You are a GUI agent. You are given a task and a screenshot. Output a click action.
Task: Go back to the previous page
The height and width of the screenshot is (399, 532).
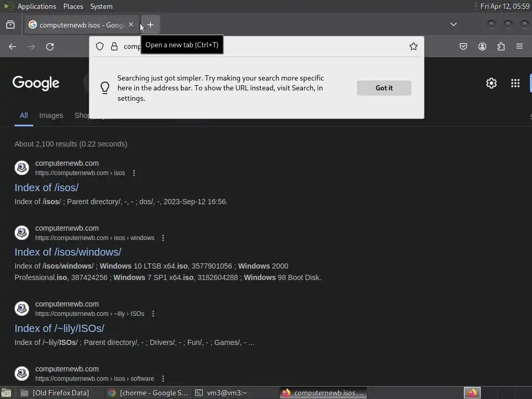pyautogui.click(x=12, y=46)
